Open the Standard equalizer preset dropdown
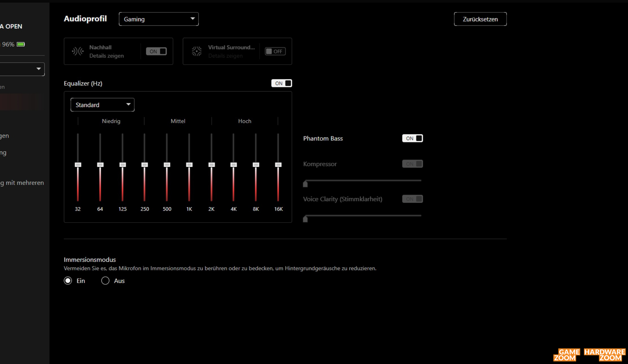Viewport: 628px width, 364px height. point(102,105)
